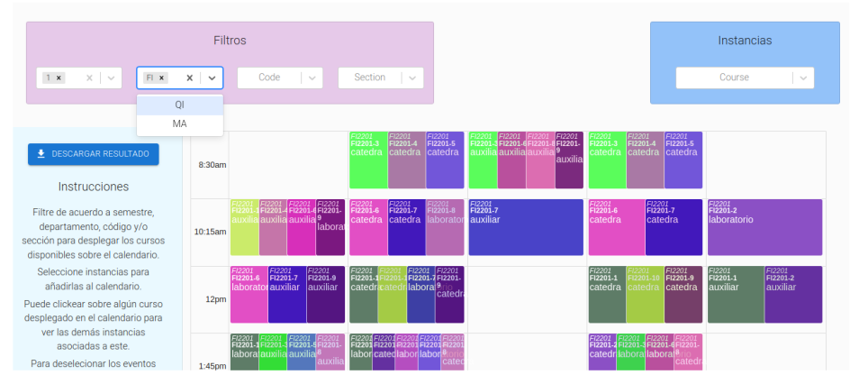Open the Course instances dropdown
Screen dimensions: 868x384
(x=803, y=78)
